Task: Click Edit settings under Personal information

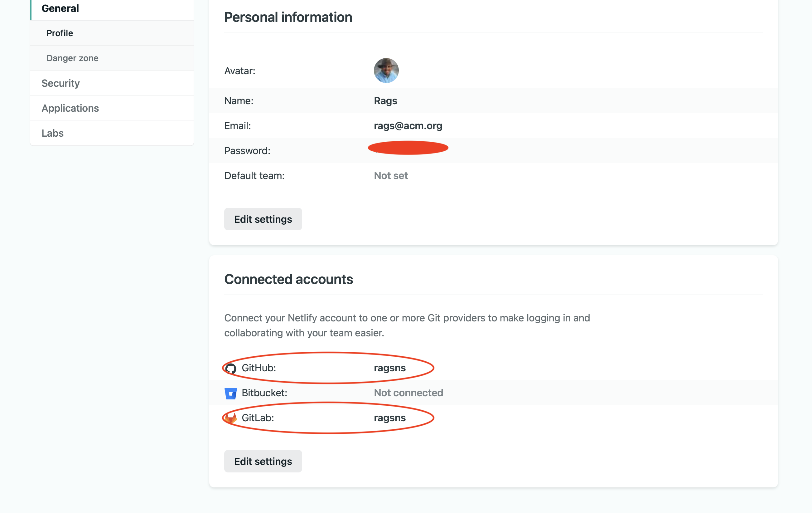Action: pos(263,219)
